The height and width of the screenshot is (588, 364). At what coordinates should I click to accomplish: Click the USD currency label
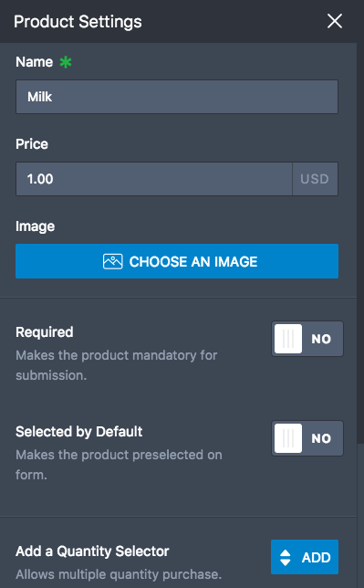[315, 179]
